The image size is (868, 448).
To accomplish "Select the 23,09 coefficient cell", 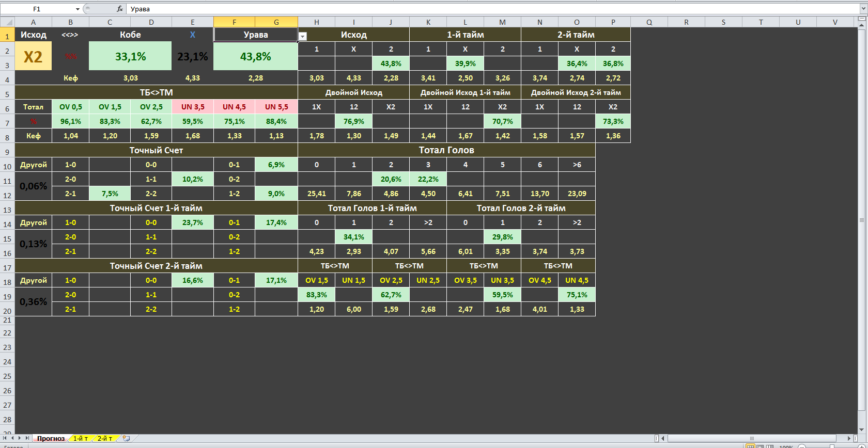I will tap(577, 194).
